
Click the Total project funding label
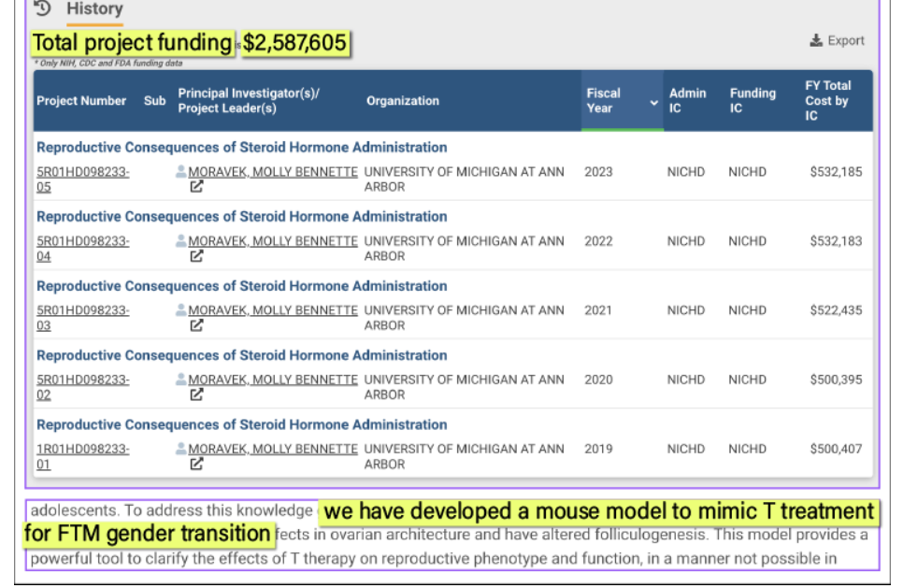point(132,43)
